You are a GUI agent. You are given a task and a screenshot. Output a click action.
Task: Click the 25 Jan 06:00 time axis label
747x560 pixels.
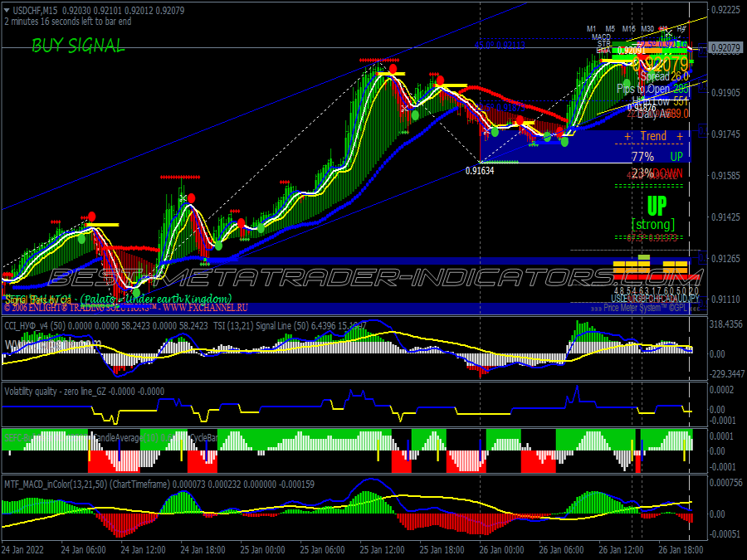click(323, 549)
